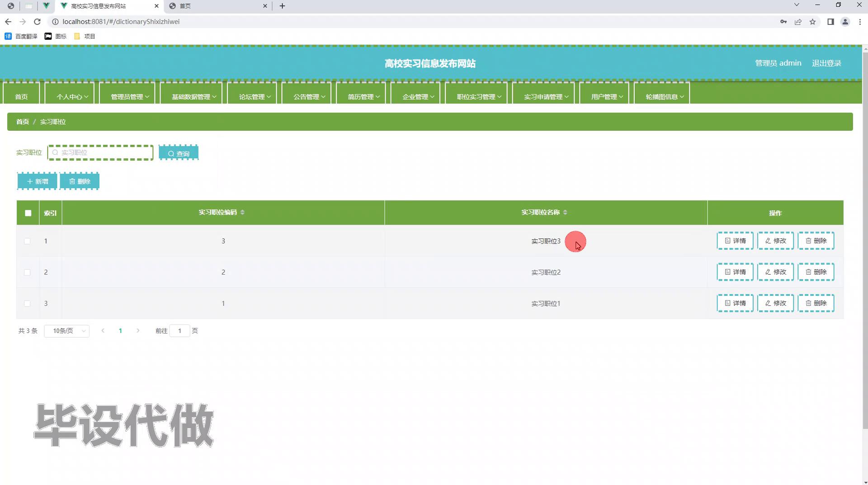Tick checkbox for 实习职位1 row
The width and height of the screenshot is (868, 485).
point(27,304)
